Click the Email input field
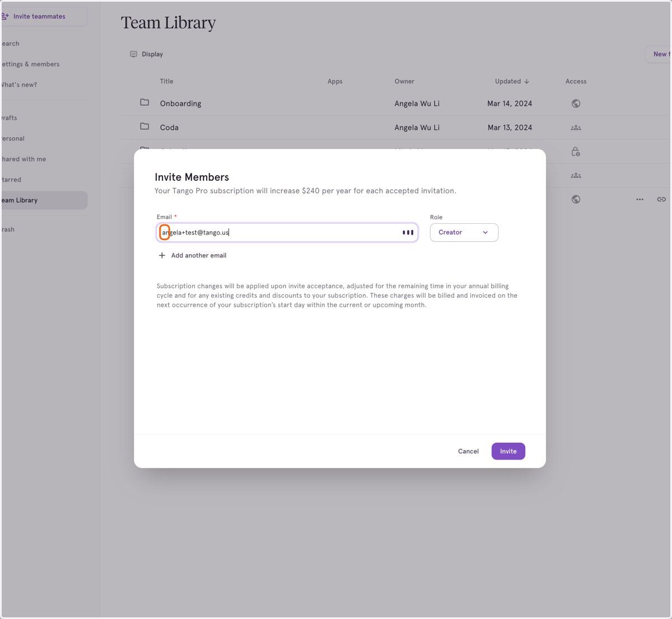The height and width of the screenshot is (619, 672). 287,232
